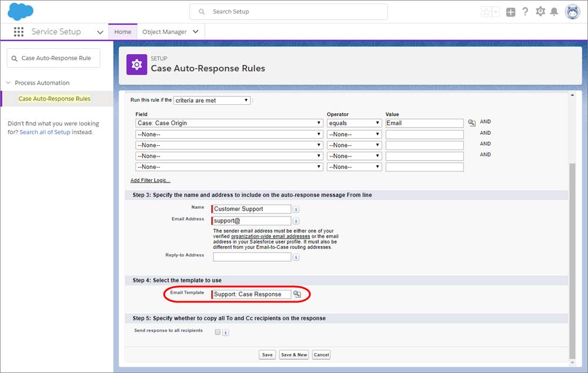Click the Cancel button
The image size is (588, 373).
click(322, 355)
